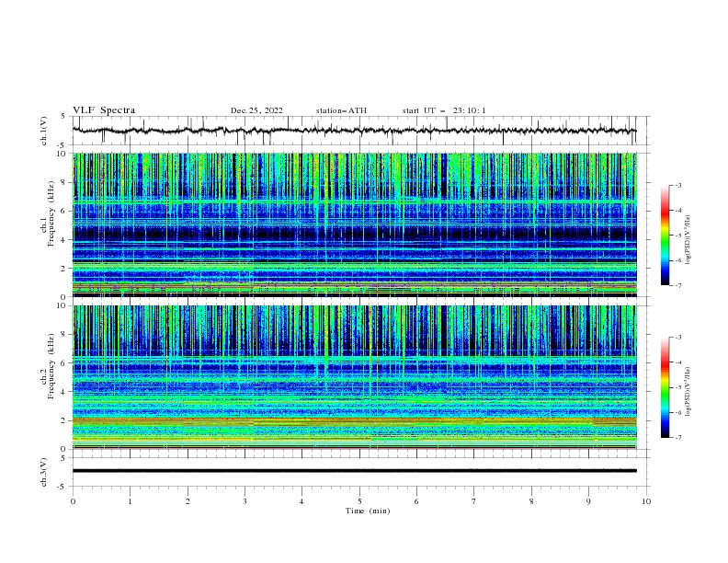Click the ch.2 spectrogram panel
This screenshot has height=563, width=728.
tap(355, 377)
